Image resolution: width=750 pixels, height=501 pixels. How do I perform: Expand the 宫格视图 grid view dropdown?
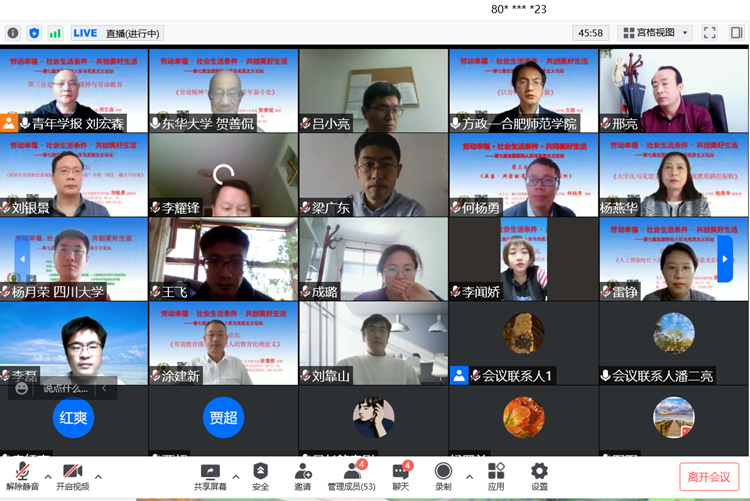point(656,33)
